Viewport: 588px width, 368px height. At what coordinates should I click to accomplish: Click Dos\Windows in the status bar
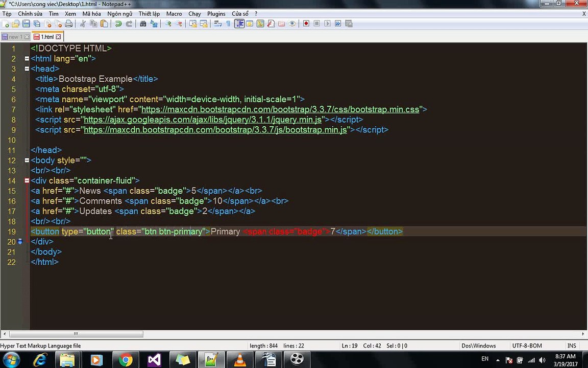(478, 346)
